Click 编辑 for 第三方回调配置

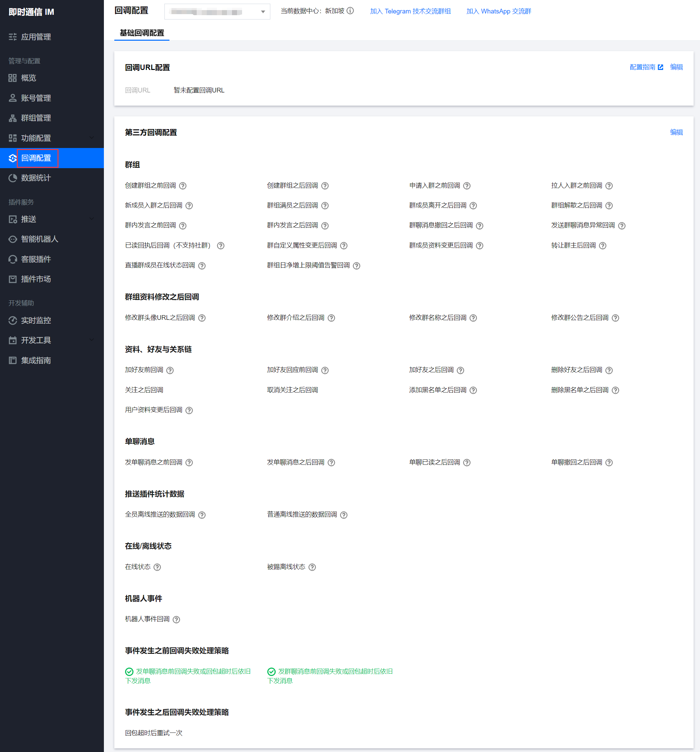point(676,133)
